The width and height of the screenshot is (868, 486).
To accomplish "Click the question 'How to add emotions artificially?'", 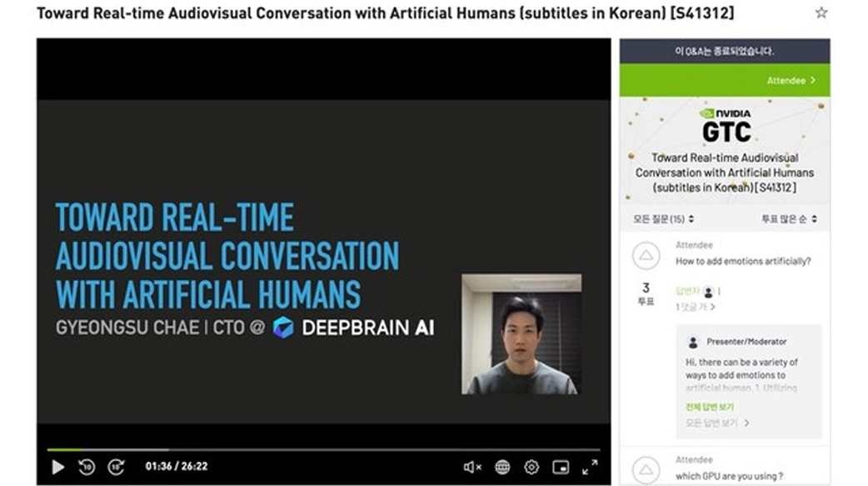I will (x=743, y=261).
